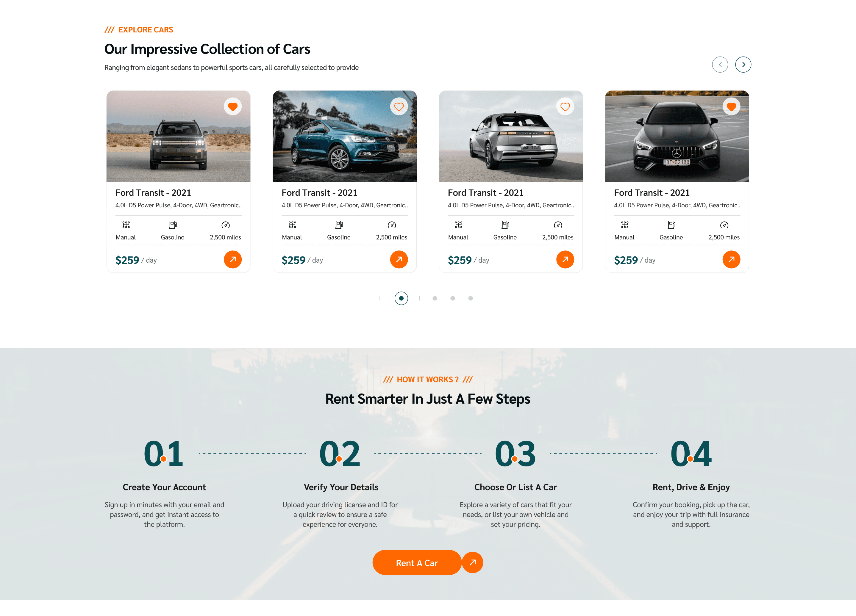Advance carousel with next chevron arrow
This screenshot has width=856, height=616.
[743, 65]
